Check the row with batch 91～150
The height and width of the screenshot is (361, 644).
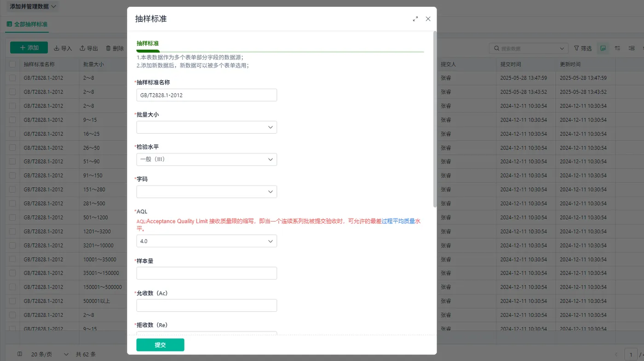click(x=12, y=175)
